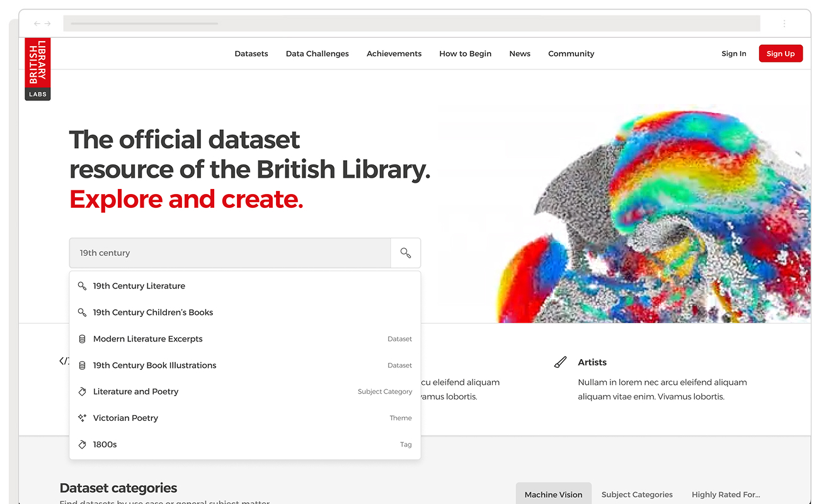Select the 19th Century Literature suggestion
This screenshot has width=819, height=504.
point(139,286)
